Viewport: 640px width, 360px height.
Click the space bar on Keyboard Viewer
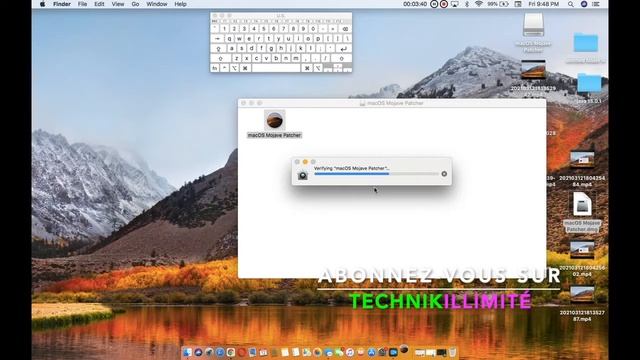point(277,68)
